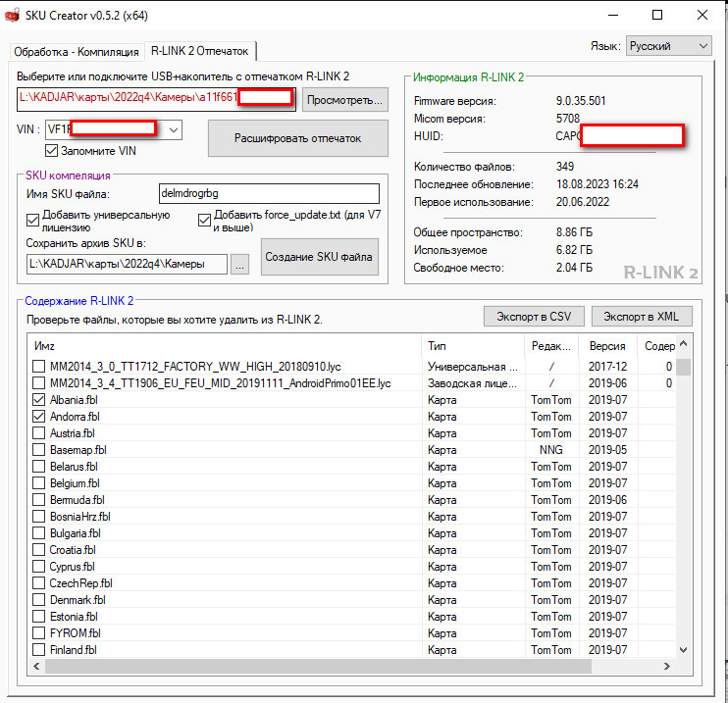Click version 2017-12 cell
728x703 pixels.
pyautogui.click(x=607, y=367)
